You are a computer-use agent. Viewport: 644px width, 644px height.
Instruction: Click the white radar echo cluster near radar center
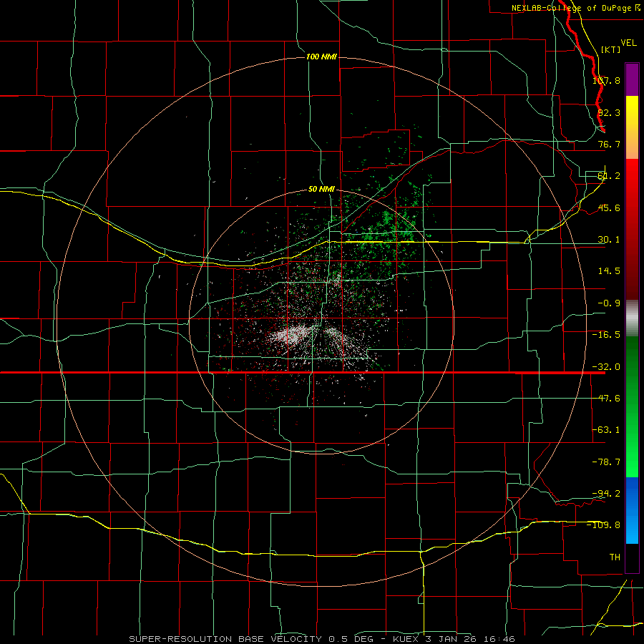coord(292,335)
